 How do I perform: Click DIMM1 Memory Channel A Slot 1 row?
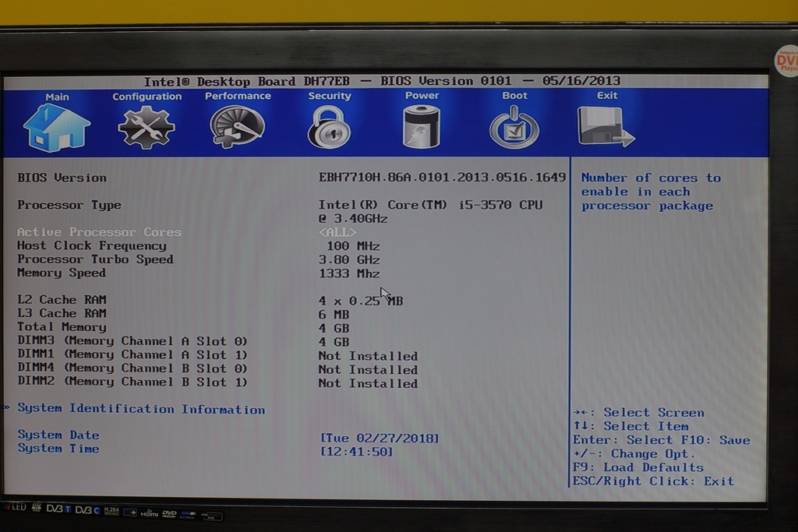pyautogui.click(x=217, y=355)
